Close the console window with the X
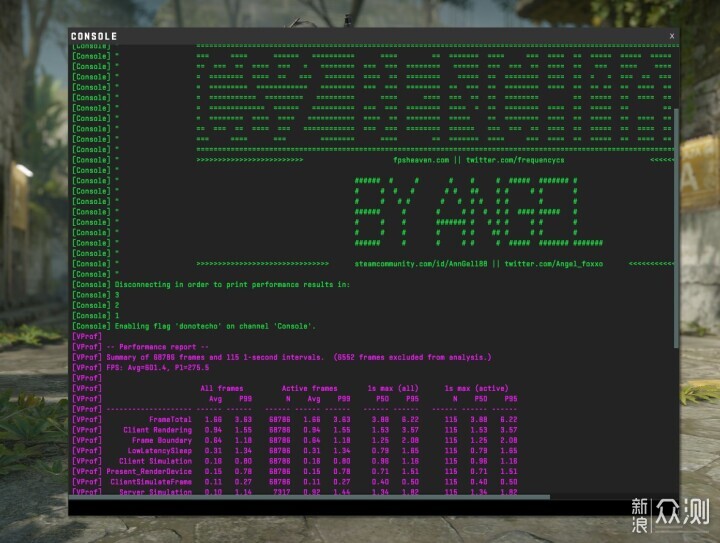 (672, 36)
